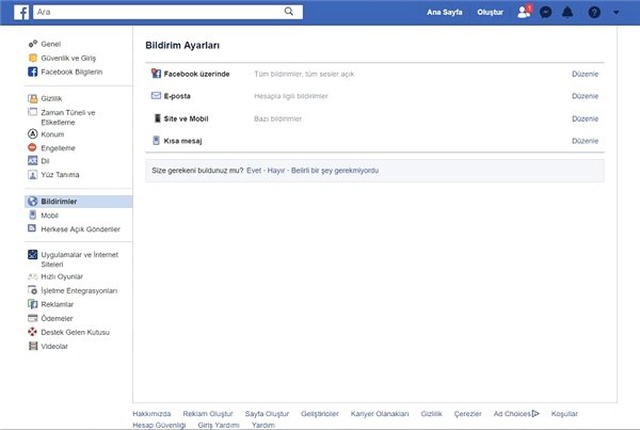Click the Kısa mesaj icon
The image size is (640, 430).
point(156,141)
